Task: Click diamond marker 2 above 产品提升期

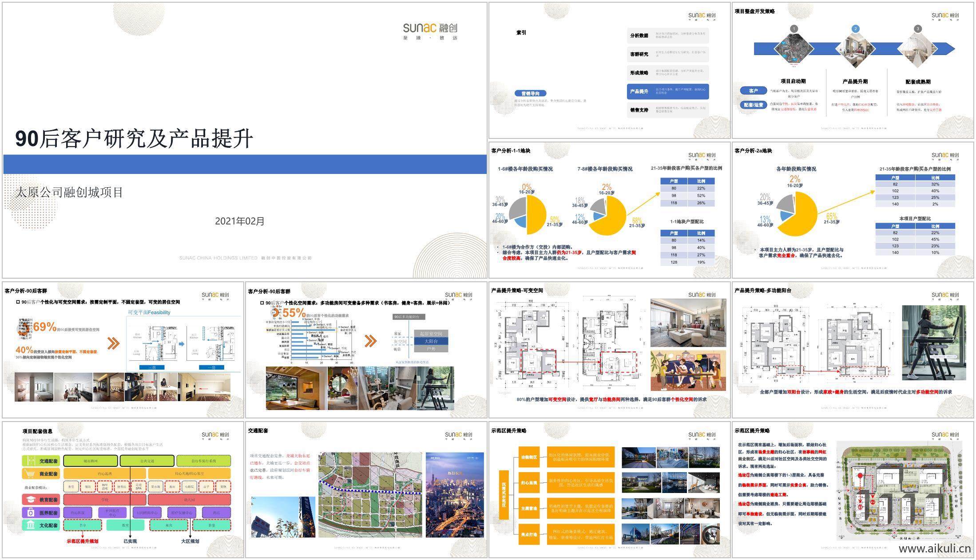Action: pos(856,28)
